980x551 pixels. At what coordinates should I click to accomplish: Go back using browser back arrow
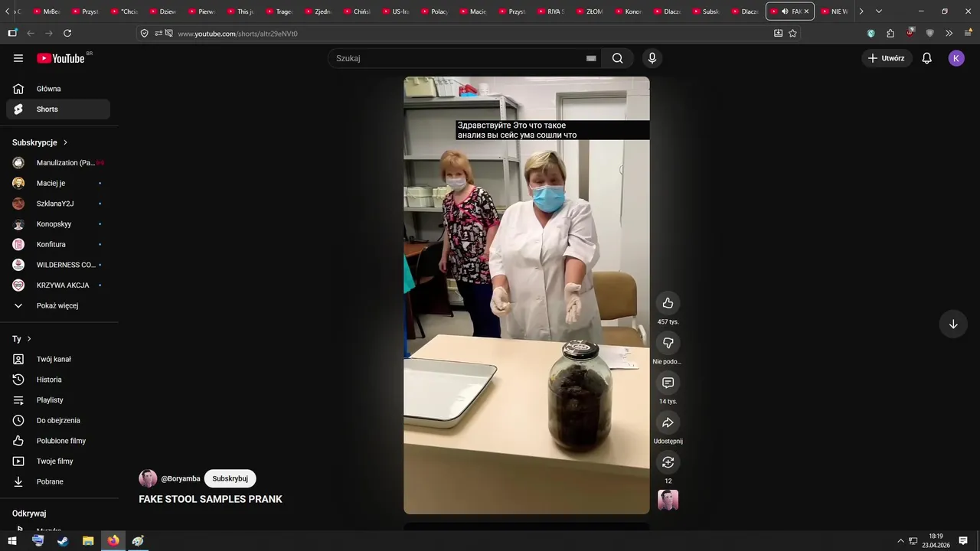[31, 33]
